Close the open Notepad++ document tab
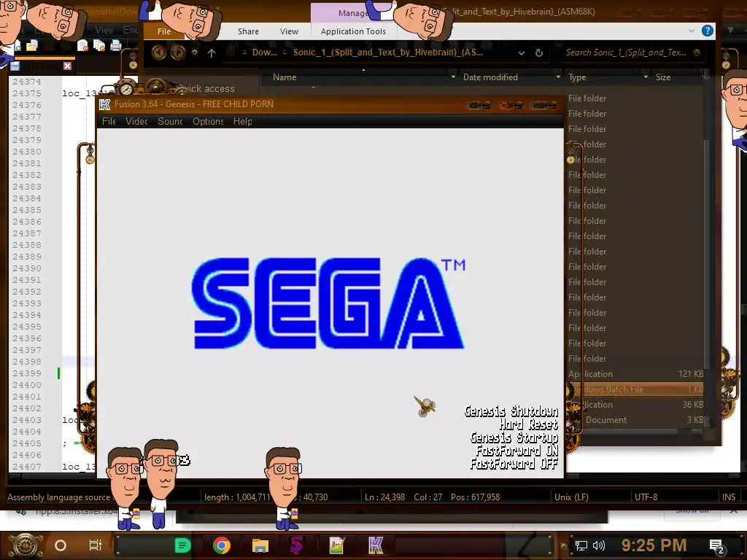Viewport: 747px width, 560px height. 67,66
